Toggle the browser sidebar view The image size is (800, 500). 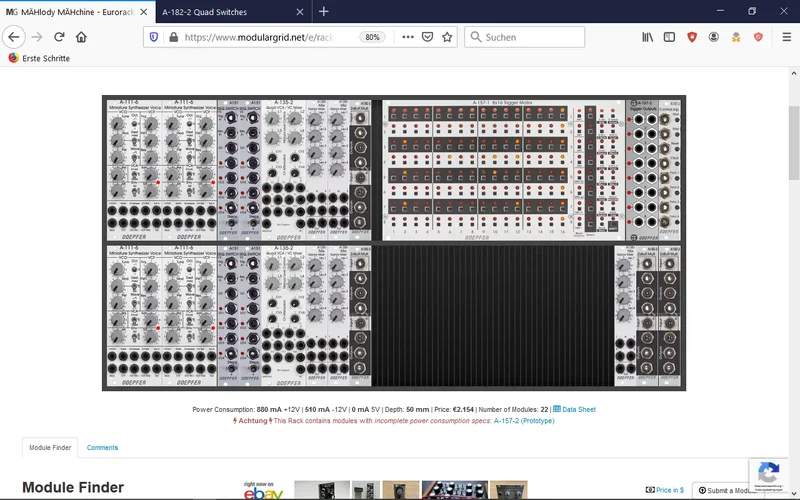(669, 37)
